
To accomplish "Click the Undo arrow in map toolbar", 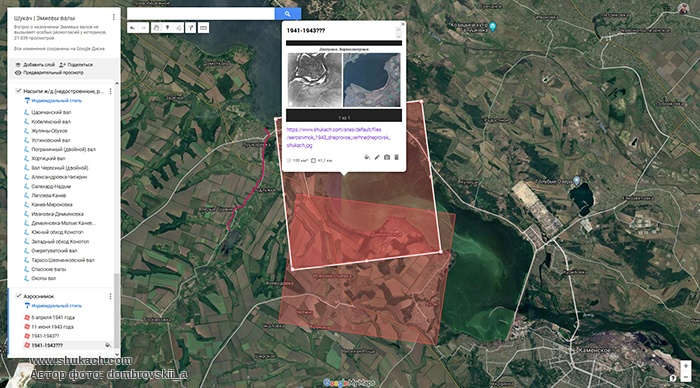I will [132, 28].
